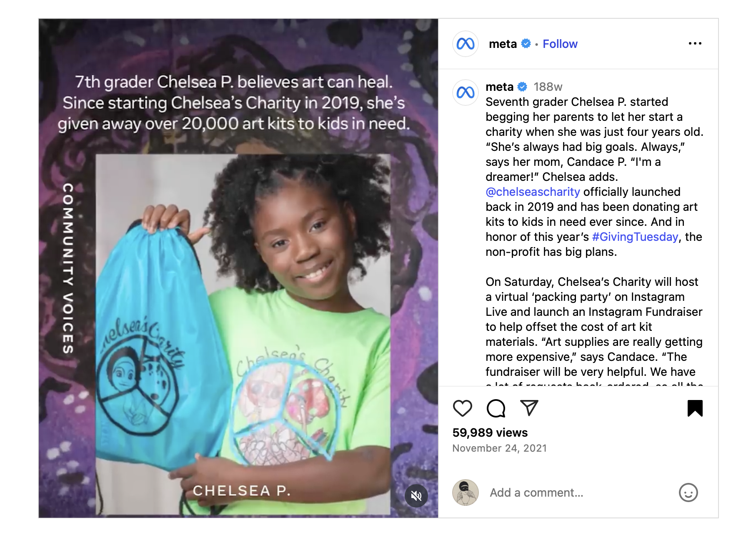Click the Meta avatar beside the caption
The image size is (756, 550).
point(466,92)
